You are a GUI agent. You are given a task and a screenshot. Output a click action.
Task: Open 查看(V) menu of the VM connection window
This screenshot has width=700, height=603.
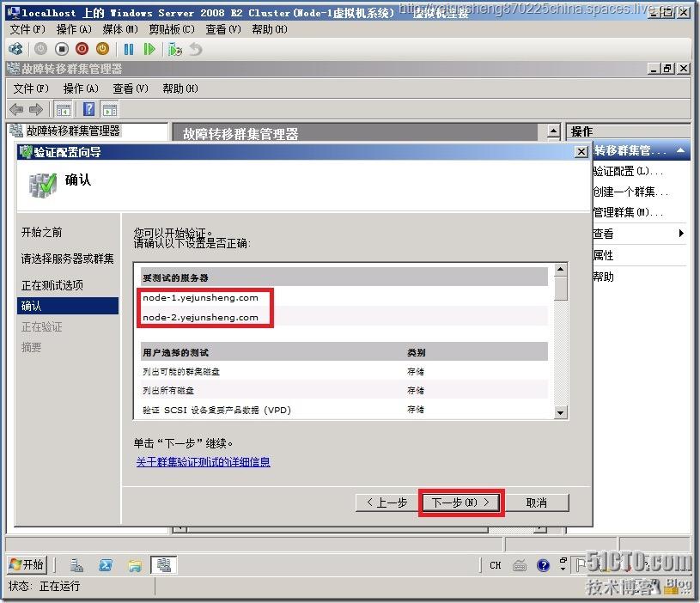223,29
